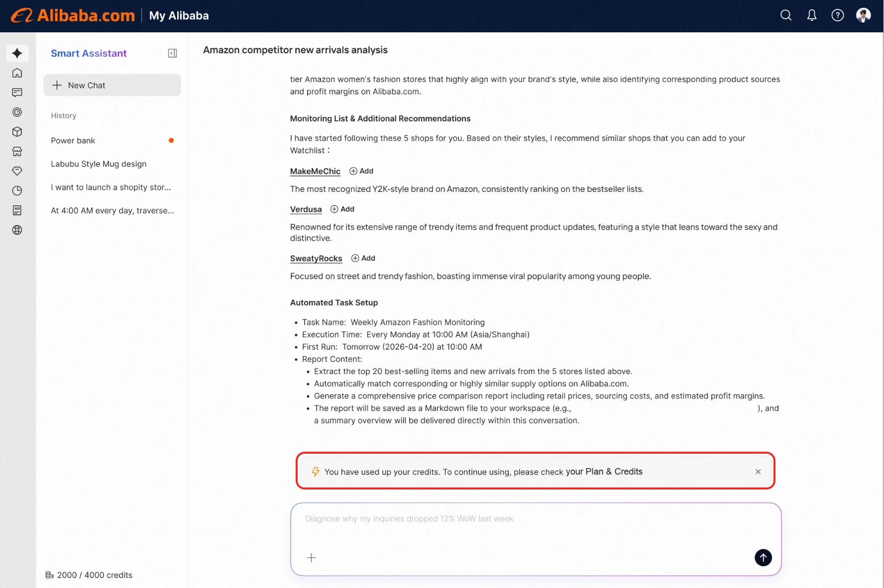Click the 'Automated Task Setup' heading
884x588 pixels.
pos(334,302)
